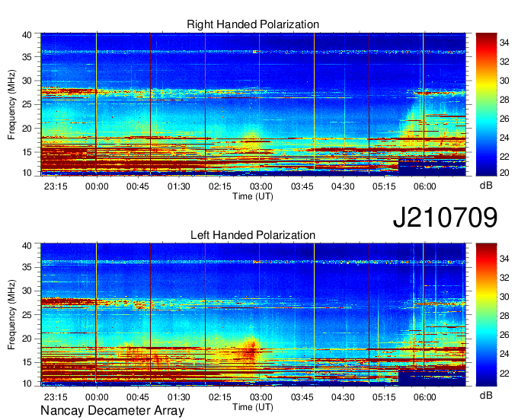Select the large "J210709" observation label

[445, 218]
